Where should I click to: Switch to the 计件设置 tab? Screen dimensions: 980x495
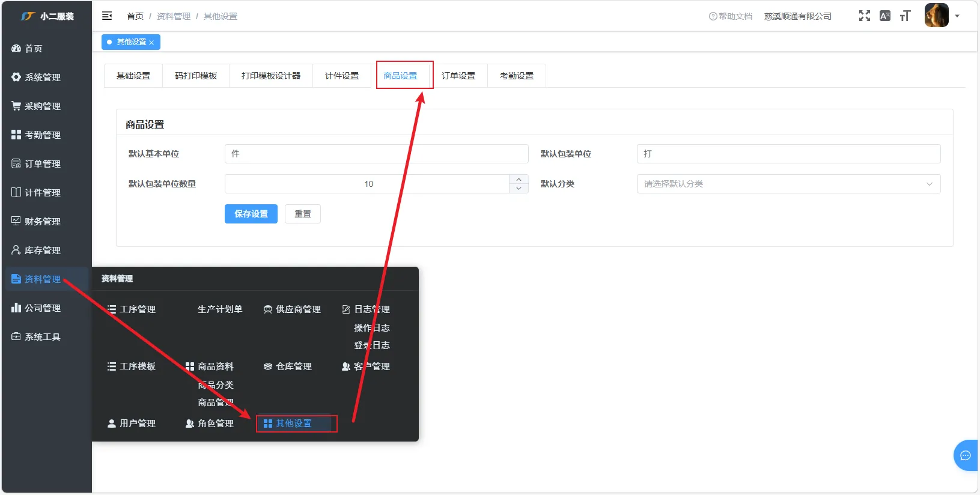pos(342,76)
